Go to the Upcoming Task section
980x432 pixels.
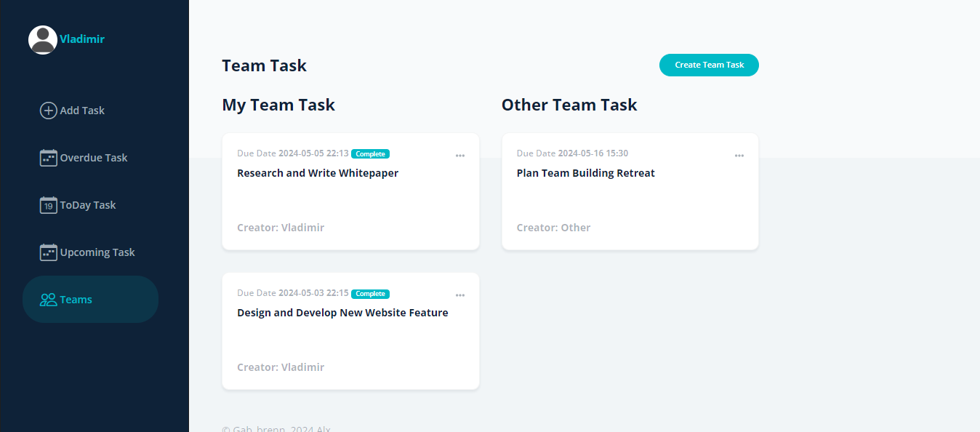pyautogui.click(x=97, y=252)
